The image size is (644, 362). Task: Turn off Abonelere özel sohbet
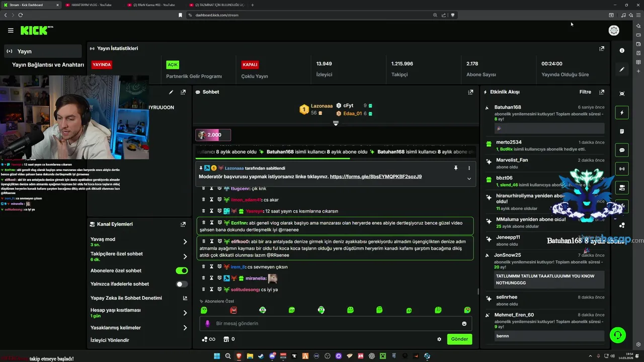[182, 270]
